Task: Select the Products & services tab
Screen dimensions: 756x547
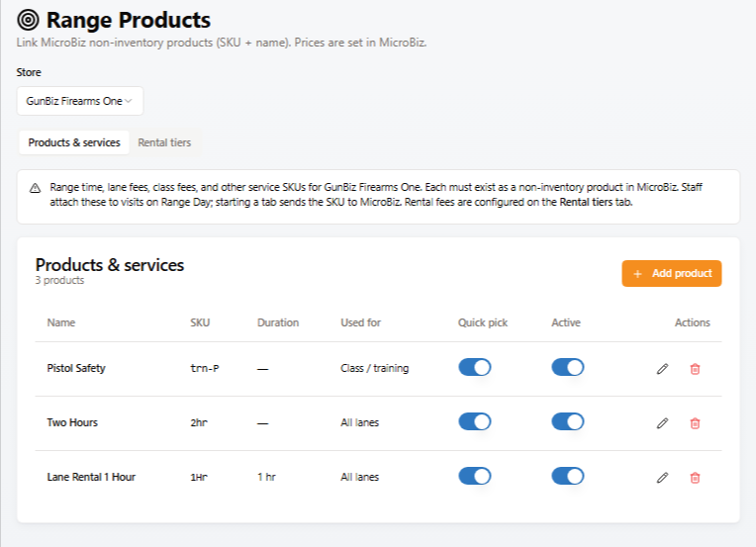Action: point(74,142)
